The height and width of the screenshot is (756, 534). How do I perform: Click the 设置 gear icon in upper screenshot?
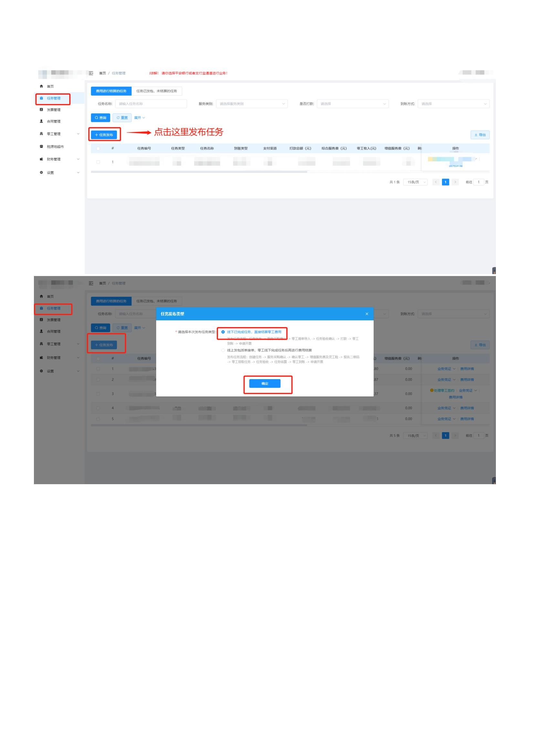[x=41, y=173]
